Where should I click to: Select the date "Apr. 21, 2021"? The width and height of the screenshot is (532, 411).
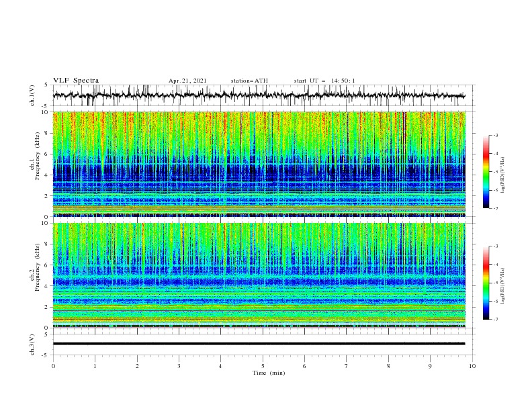point(187,81)
